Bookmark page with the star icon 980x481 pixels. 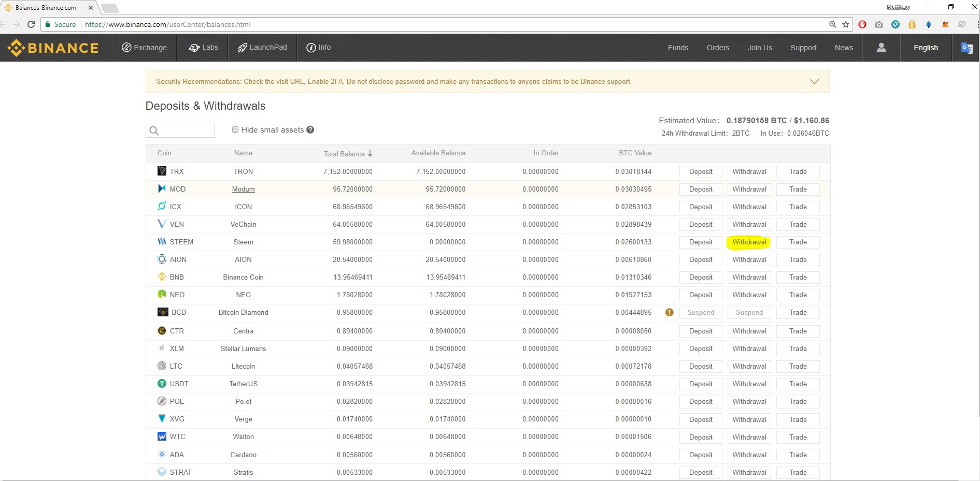[846, 24]
